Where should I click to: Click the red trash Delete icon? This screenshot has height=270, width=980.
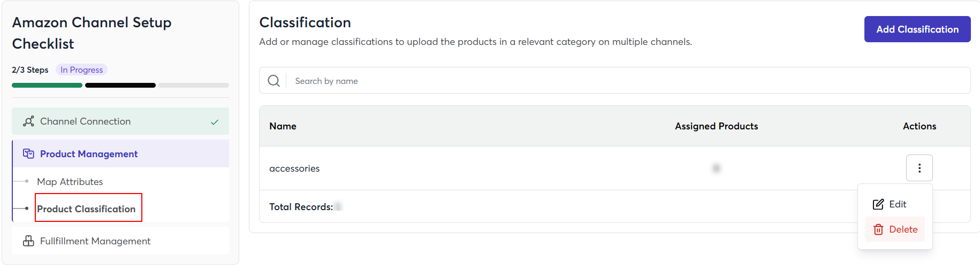(878, 229)
